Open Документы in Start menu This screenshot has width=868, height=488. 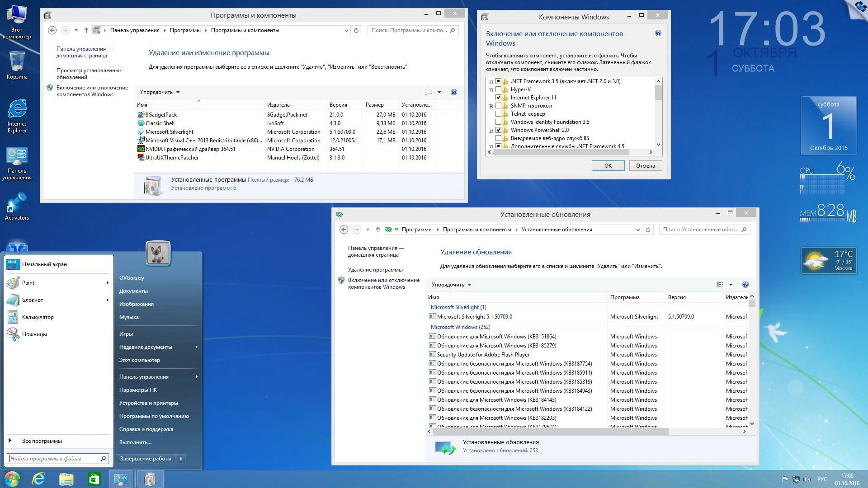133,291
